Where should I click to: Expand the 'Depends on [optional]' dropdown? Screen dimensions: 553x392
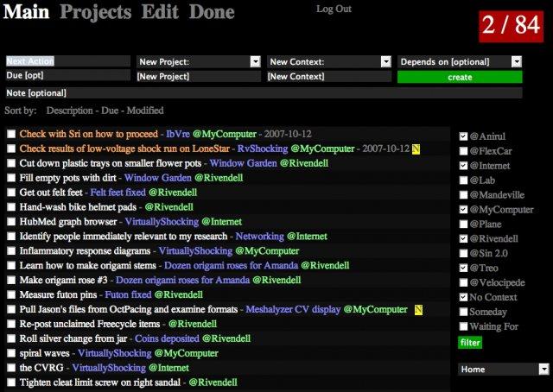(516, 62)
